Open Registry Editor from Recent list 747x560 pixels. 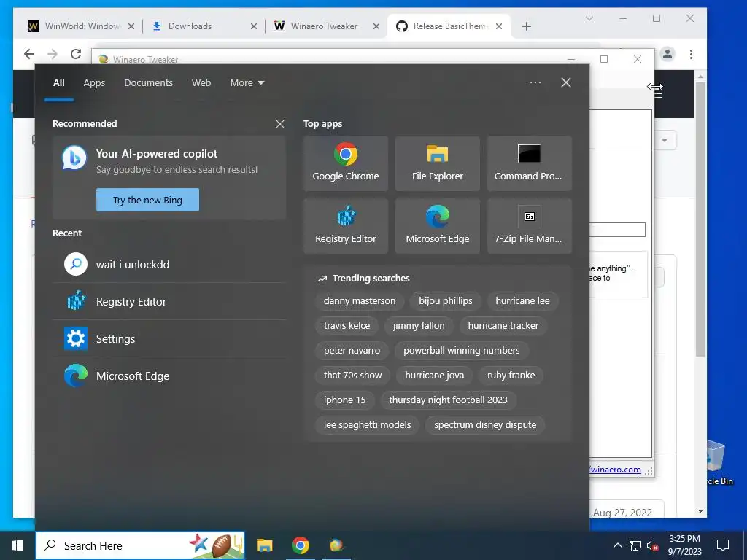(169, 301)
